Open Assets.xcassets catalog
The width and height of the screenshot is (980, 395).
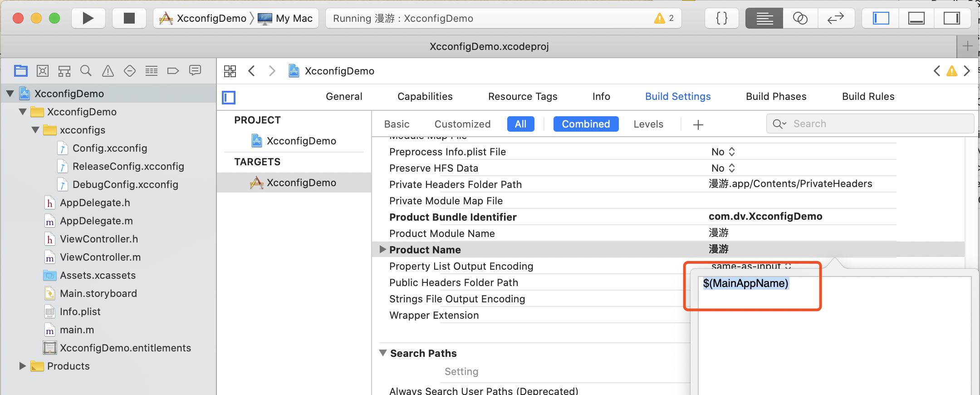(98, 275)
